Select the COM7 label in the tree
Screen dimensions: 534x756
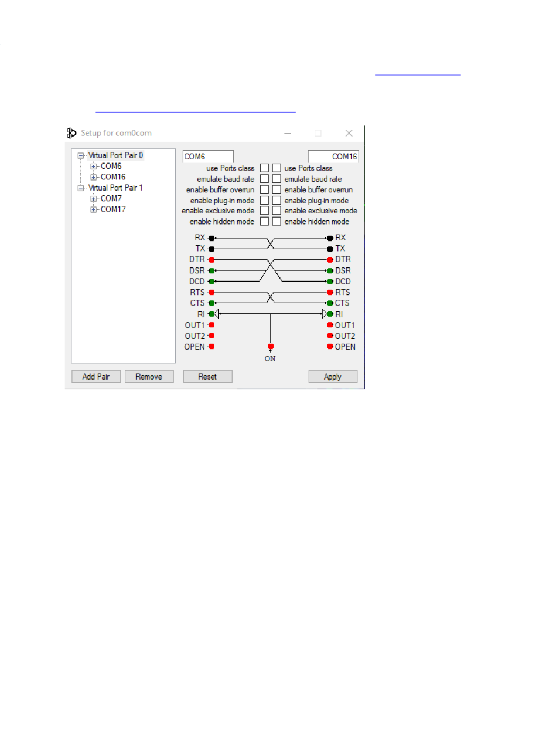tap(111, 199)
